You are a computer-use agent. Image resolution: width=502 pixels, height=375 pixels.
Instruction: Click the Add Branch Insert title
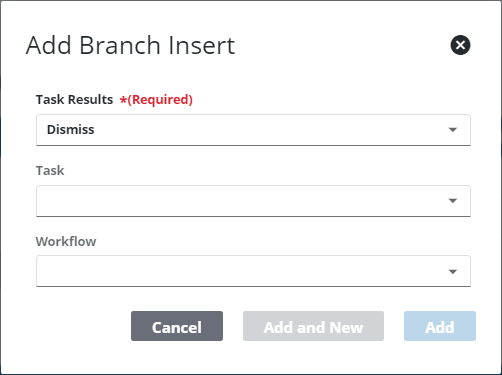tap(131, 45)
